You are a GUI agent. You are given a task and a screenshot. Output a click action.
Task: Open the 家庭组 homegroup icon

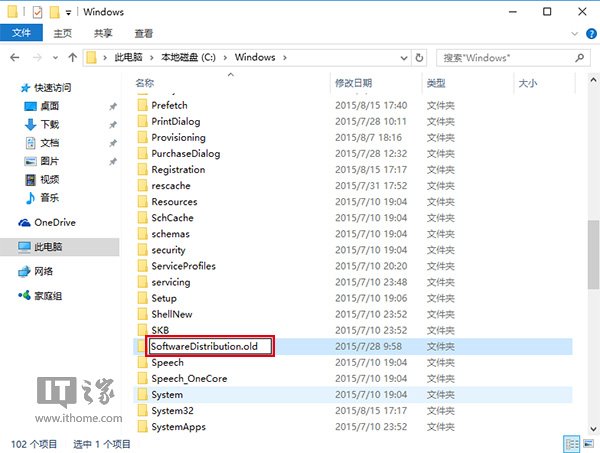(25, 296)
